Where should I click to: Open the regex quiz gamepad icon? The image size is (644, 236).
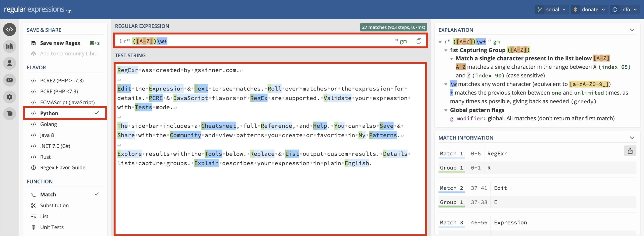click(10, 80)
